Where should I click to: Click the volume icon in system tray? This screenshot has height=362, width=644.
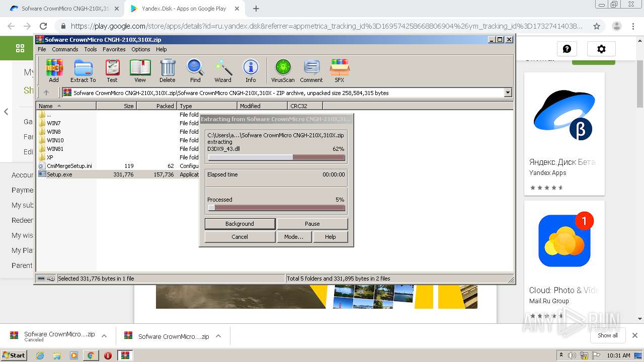(x=572, y=355)
